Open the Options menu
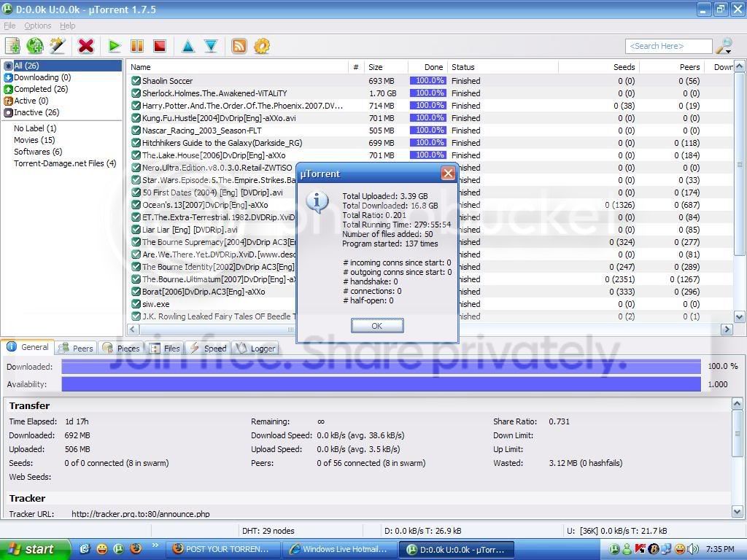 (x=38, y=26)
